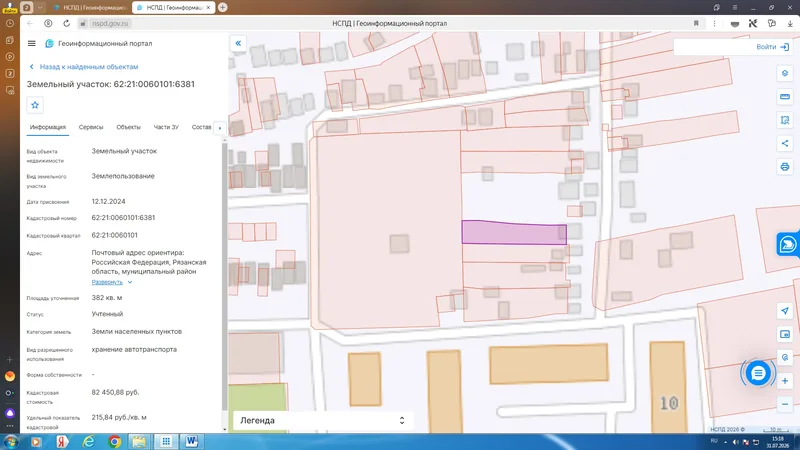Click the 82 450,88 руб. cadastral value
The height and width of the screenshot is (450, 800).
(115, 392)
